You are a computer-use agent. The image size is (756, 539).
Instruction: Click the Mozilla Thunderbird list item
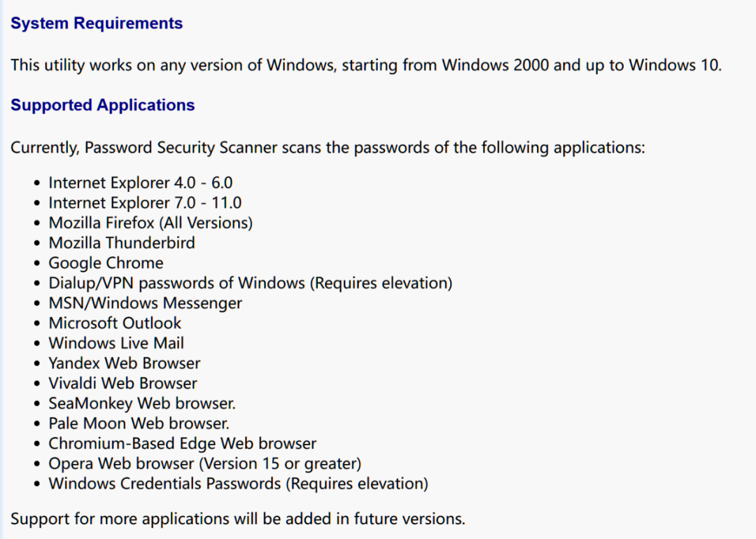[122, 243]
